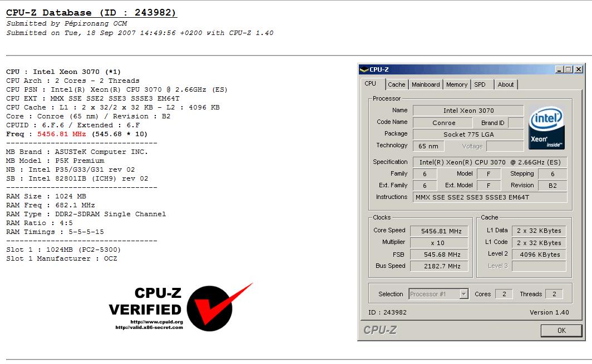Image resolution: width=592 pixels, height=364 pixels.
Task: Open the About tab
Action: 506,84
